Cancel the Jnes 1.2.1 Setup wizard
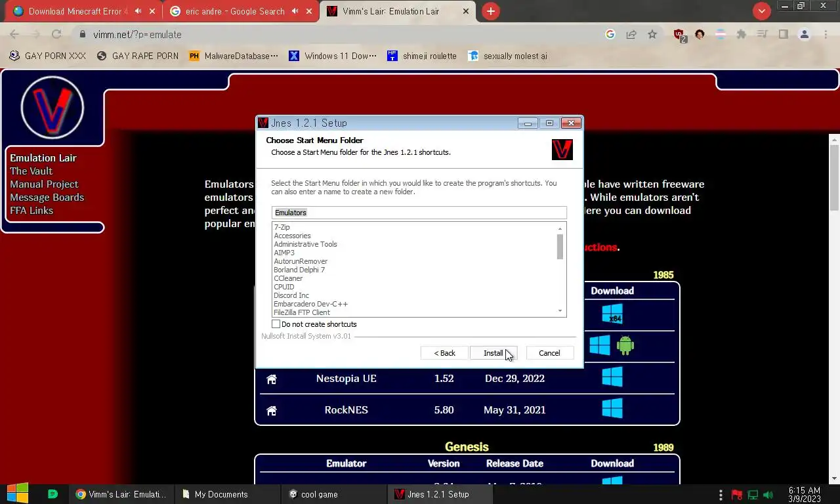840x504 pixels. (549, 353)
